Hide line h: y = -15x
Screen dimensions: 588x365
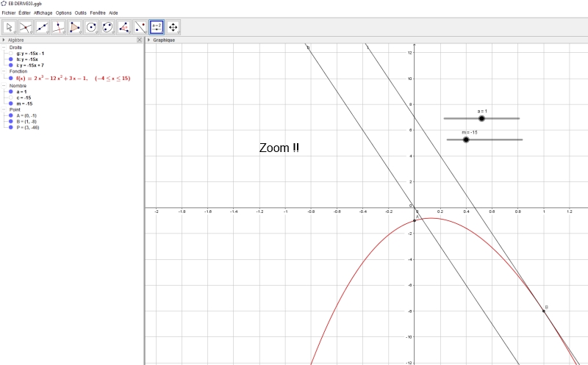coord(11,59)
